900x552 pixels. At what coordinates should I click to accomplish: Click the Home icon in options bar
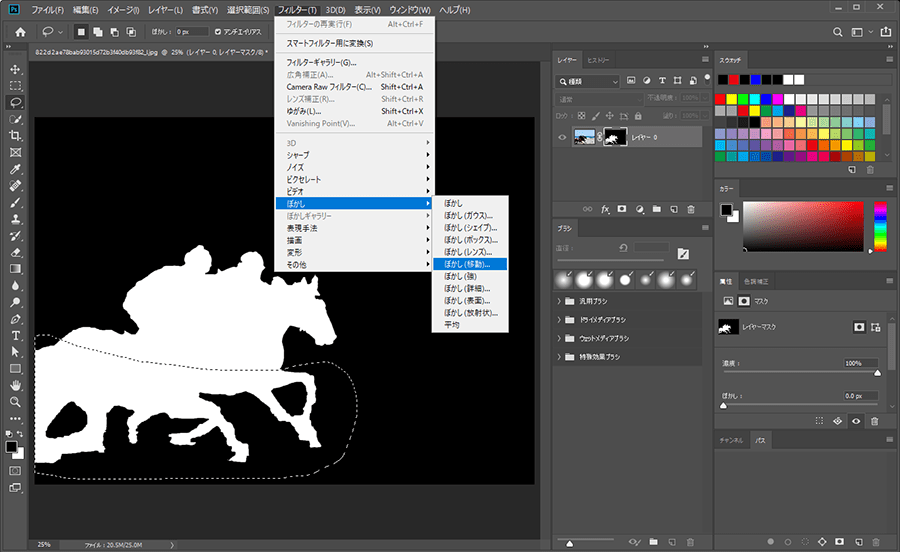[19, 32]
